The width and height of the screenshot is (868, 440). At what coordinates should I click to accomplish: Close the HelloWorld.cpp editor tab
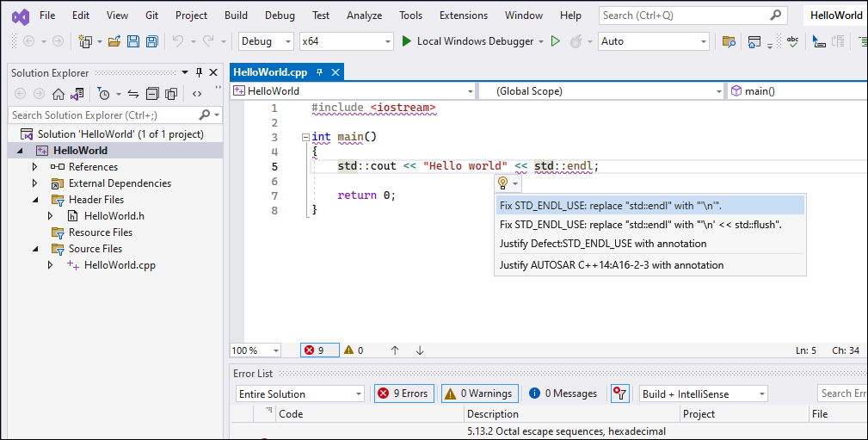click(x=336, y=72)
